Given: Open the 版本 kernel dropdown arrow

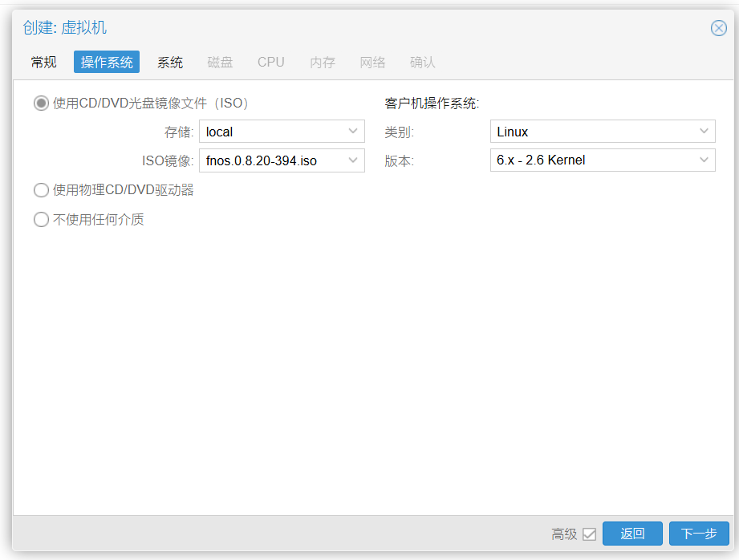Looking at the screenshot, I should pyautogui.click(x=704, y=160).
